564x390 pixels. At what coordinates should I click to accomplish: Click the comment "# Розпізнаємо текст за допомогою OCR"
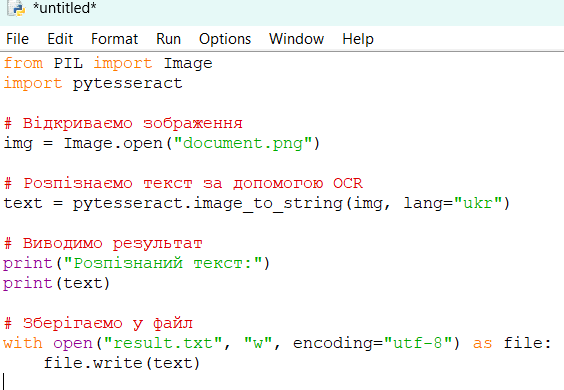point(183,183)
